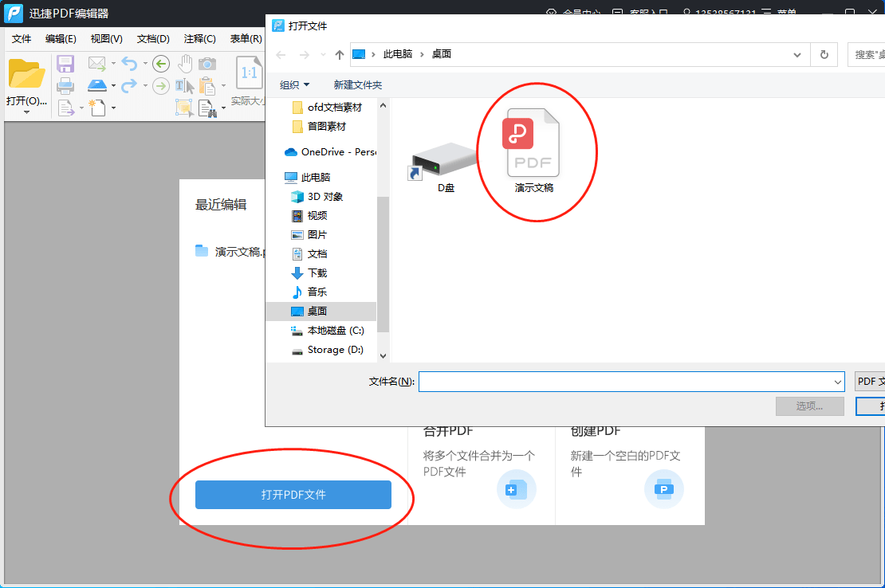
Task: Click the Merge PDF plus icon
Action: coord(516,489)
